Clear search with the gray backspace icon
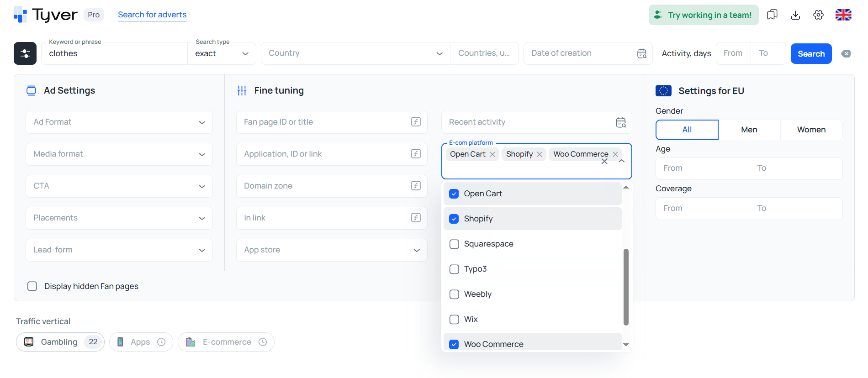Image resolution: width=868 pixels, height=378 pixels. tap(846, 53)
